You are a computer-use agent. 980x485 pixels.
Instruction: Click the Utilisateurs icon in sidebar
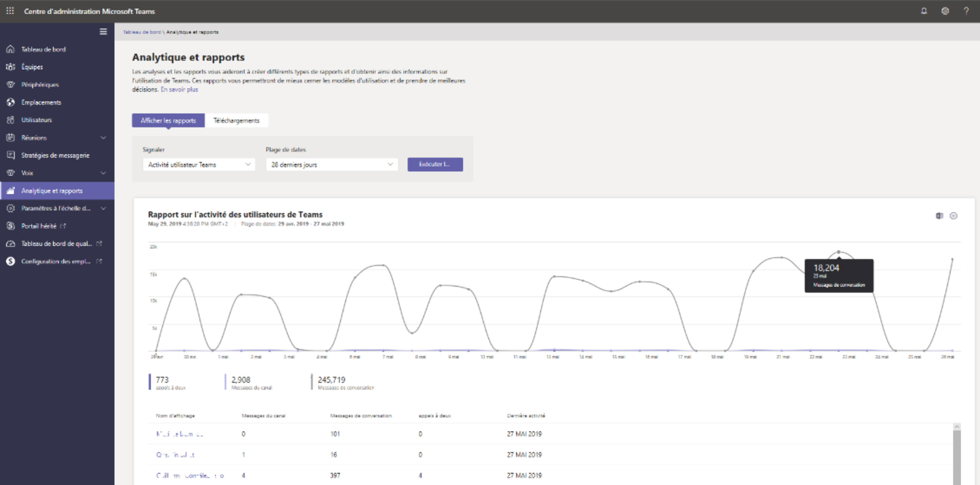point(10,120)
